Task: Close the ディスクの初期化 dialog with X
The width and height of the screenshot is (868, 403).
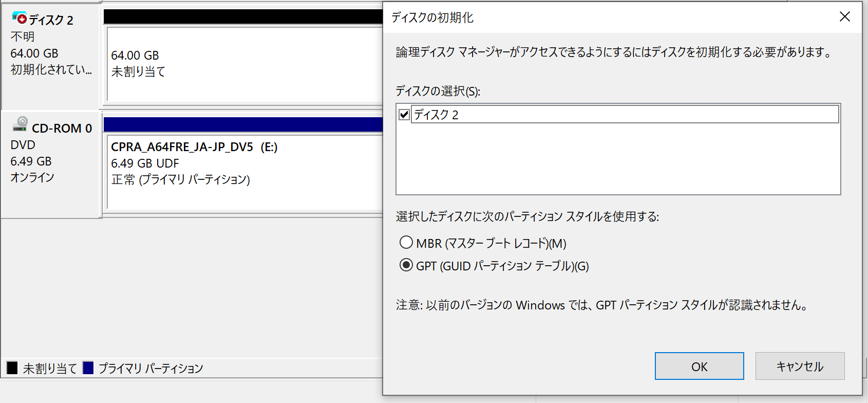Action: [x=844, y=17]
